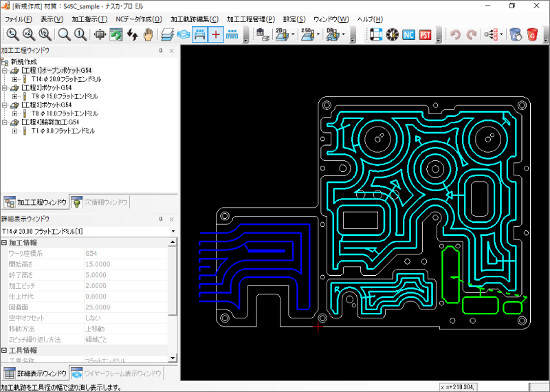
Task: Switch to the 穴情報ウィンドウ tab
Action: (100, 202)
